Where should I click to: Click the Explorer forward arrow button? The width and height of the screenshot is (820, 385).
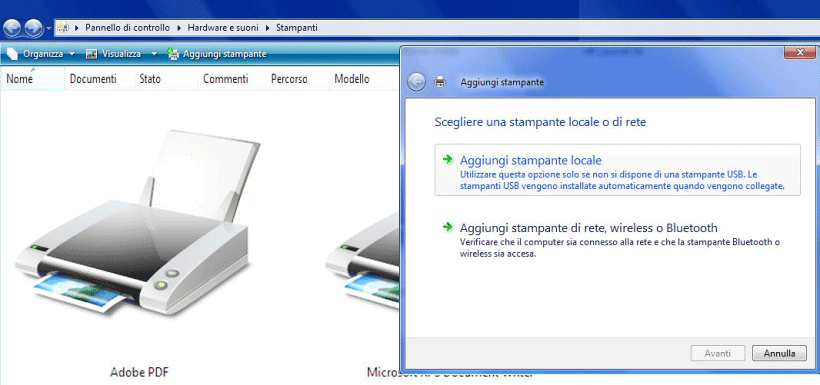point(33,28)
